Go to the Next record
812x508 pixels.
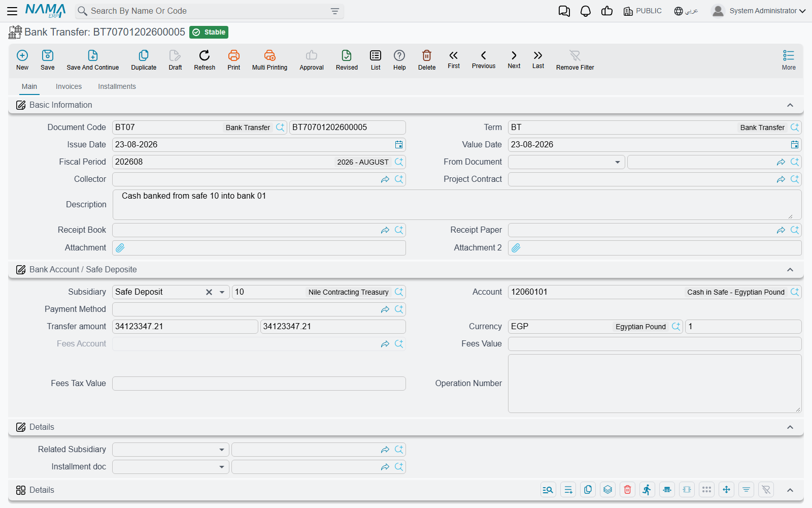(x=514, y=59)
